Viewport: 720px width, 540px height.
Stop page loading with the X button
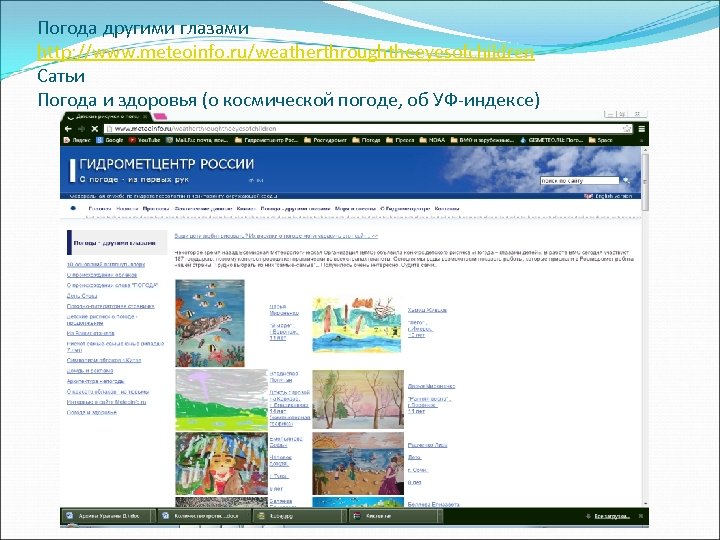(95, 129)
